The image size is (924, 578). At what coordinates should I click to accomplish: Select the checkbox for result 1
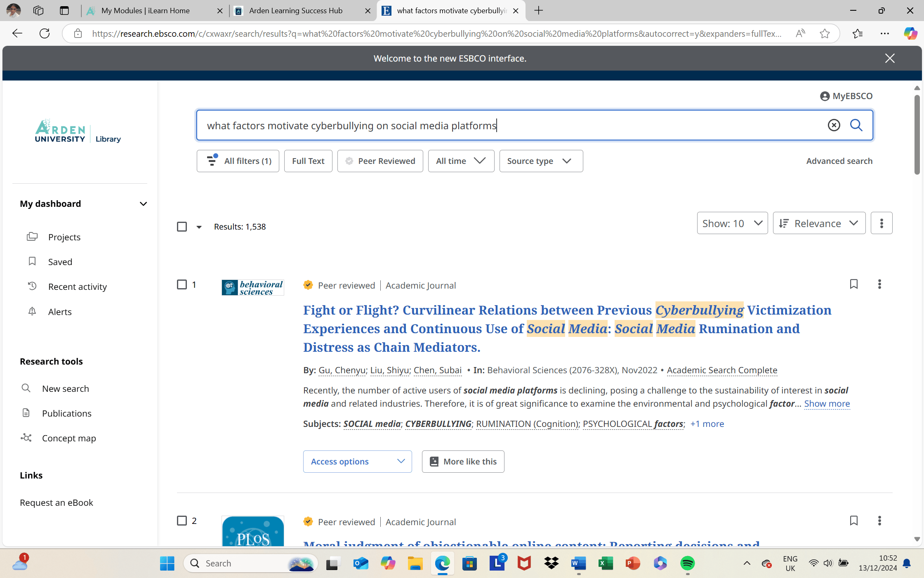coord(182,284)
